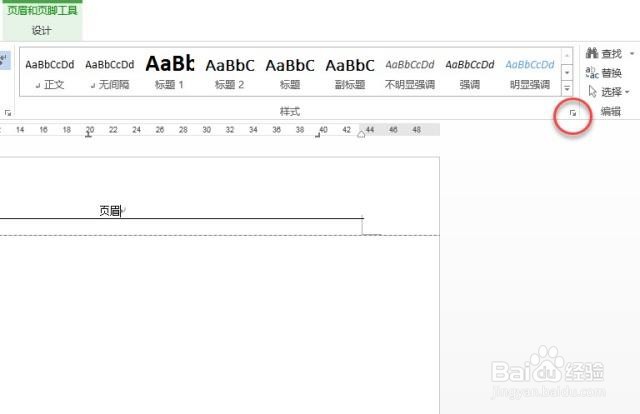This screenshot has width=640, height=414.
Task: Apply the 明显强调 style
Action: tap(530, 73)
